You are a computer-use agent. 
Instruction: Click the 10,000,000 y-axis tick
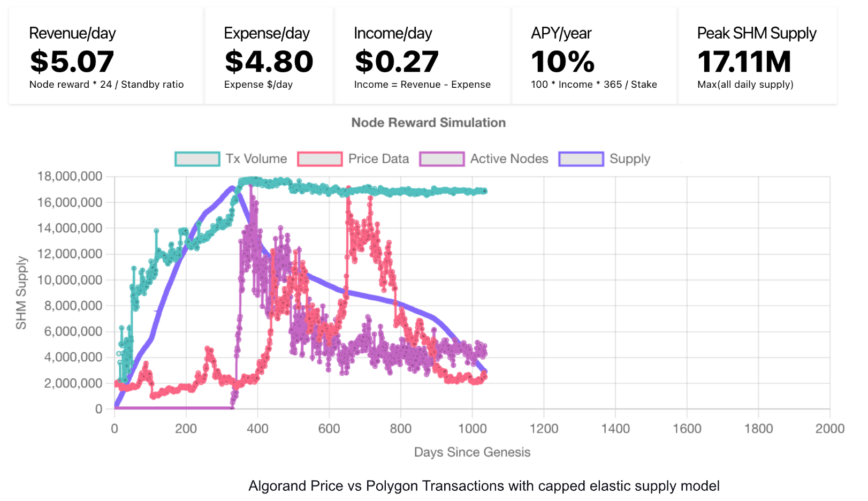click(x=70, y=280)
